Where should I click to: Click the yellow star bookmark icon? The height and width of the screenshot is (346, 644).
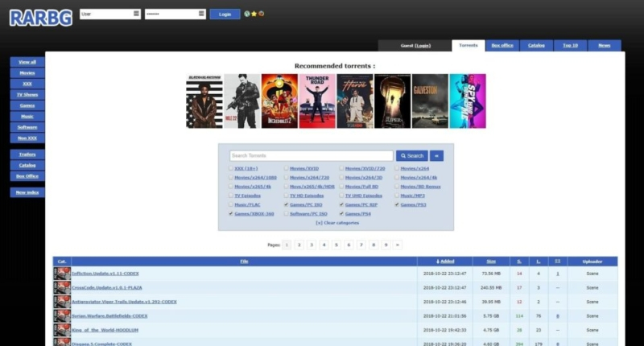point(254,14)
